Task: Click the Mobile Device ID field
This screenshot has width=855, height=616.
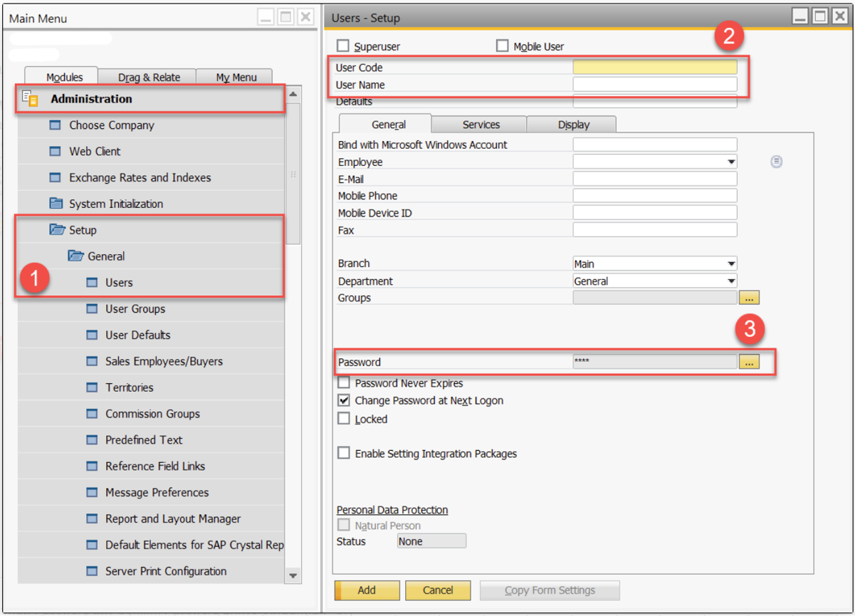Action: click(x=655, y=213)
